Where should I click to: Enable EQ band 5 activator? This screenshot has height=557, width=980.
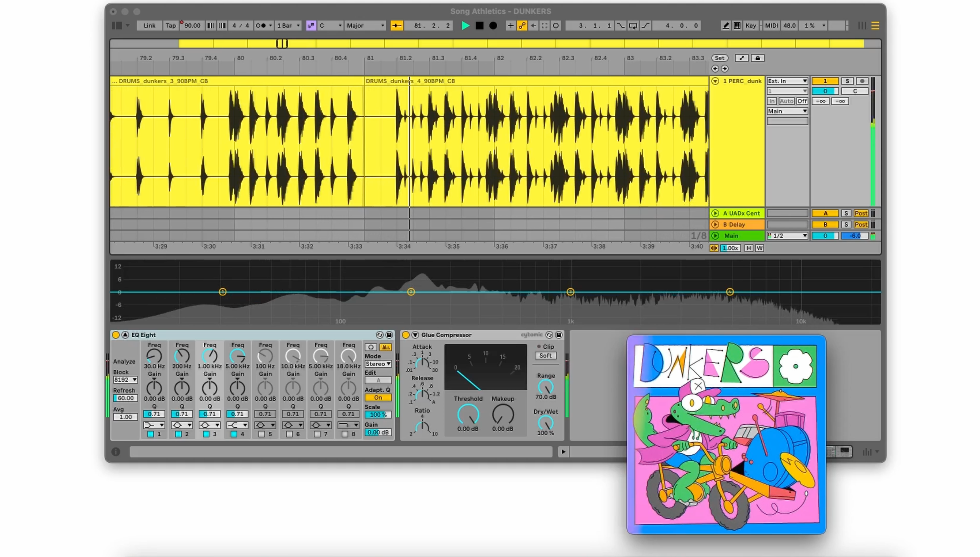tap(262, 434)
